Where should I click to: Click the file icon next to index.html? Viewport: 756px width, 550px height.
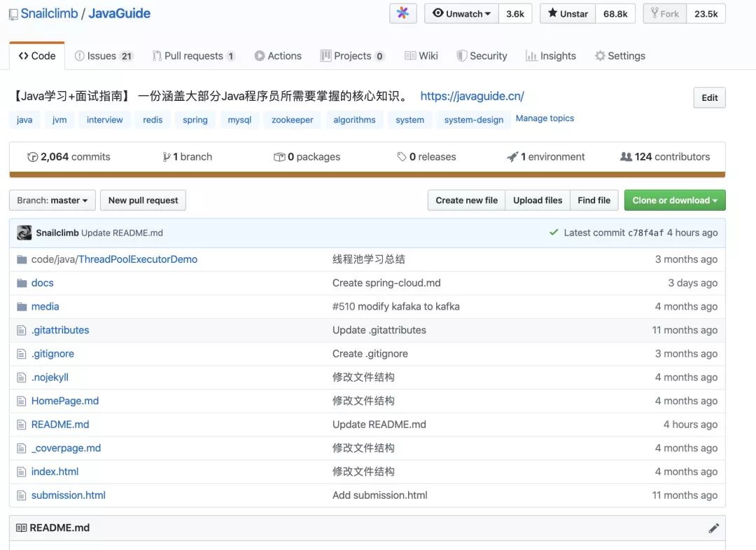pos(21,472)
